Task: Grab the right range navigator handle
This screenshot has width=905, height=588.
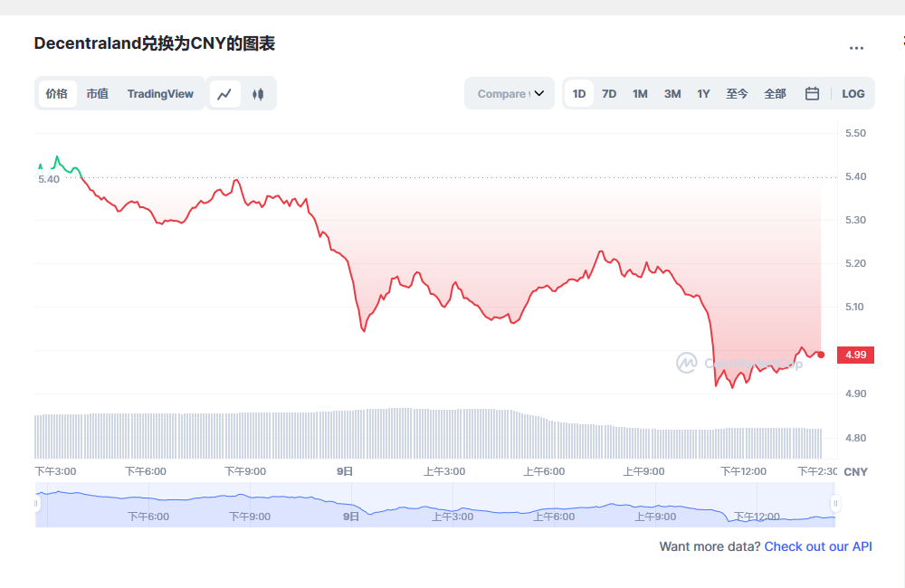Action: (x=835, y=504)
